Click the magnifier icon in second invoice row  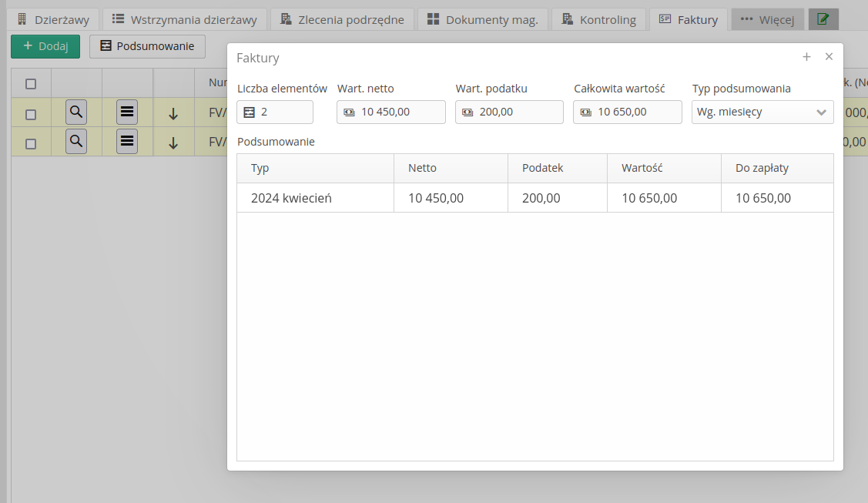(x=75, y=142)
